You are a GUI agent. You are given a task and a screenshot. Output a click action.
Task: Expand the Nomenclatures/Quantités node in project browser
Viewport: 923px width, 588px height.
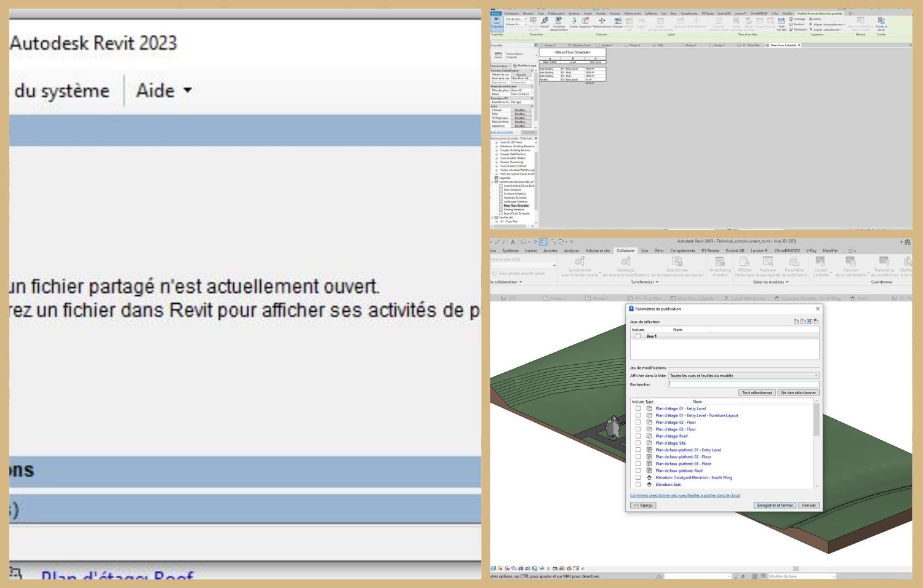click(493, 182)
